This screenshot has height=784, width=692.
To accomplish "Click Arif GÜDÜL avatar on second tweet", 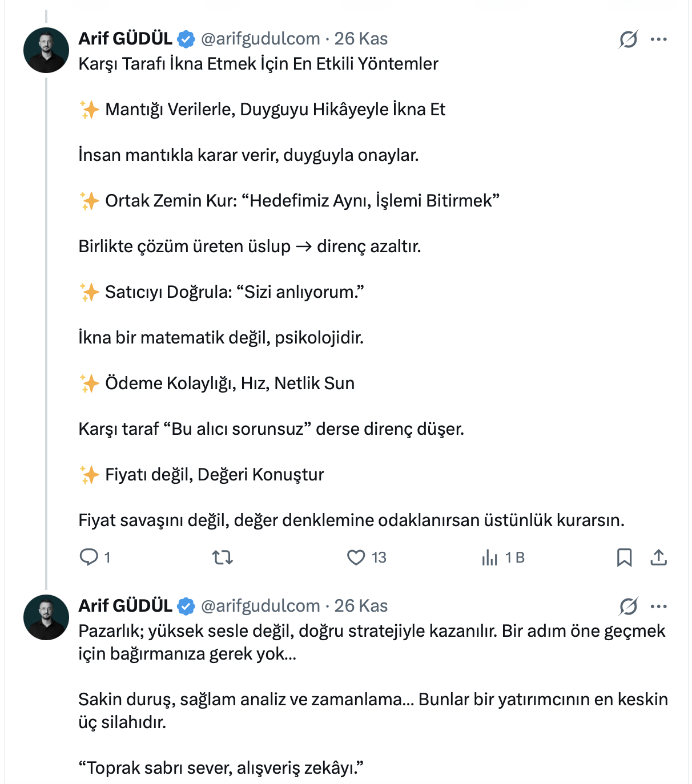I will click(x=46, y=617).
